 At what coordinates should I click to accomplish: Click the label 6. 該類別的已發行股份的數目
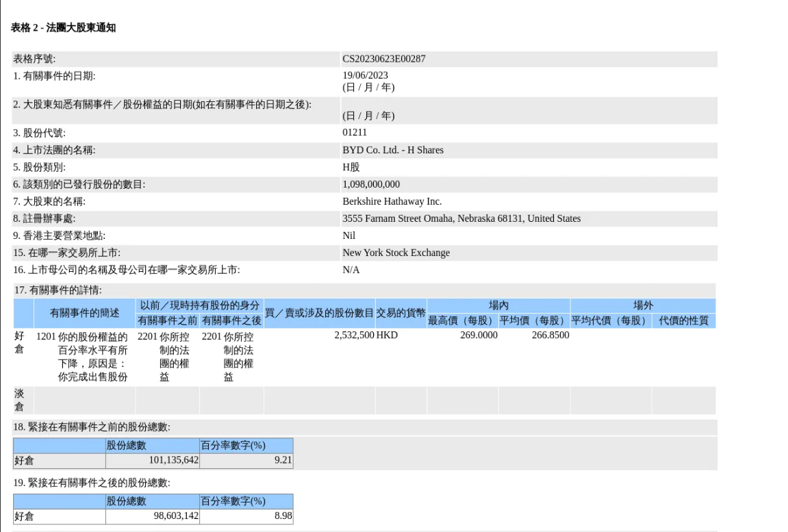click(x=79, y=184)
